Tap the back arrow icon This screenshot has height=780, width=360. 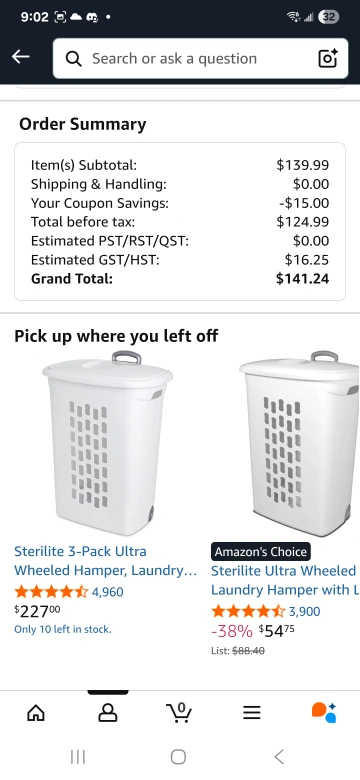(21, 57)
